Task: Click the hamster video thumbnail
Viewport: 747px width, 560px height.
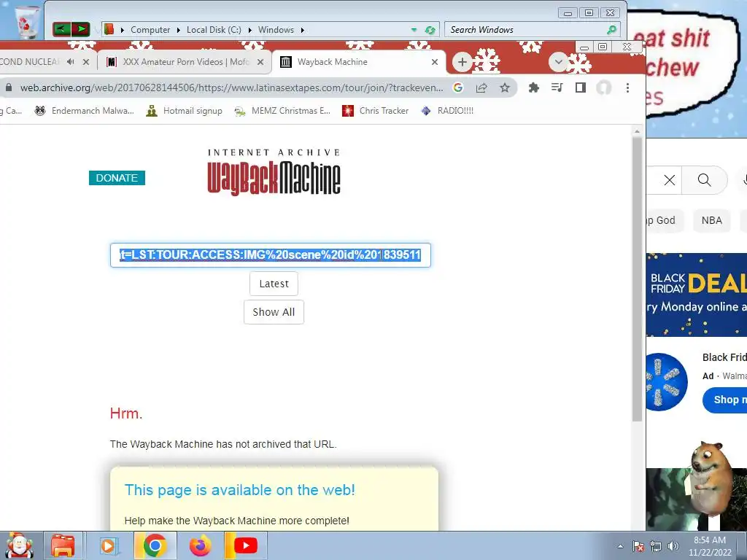Action: pos(697,499)
